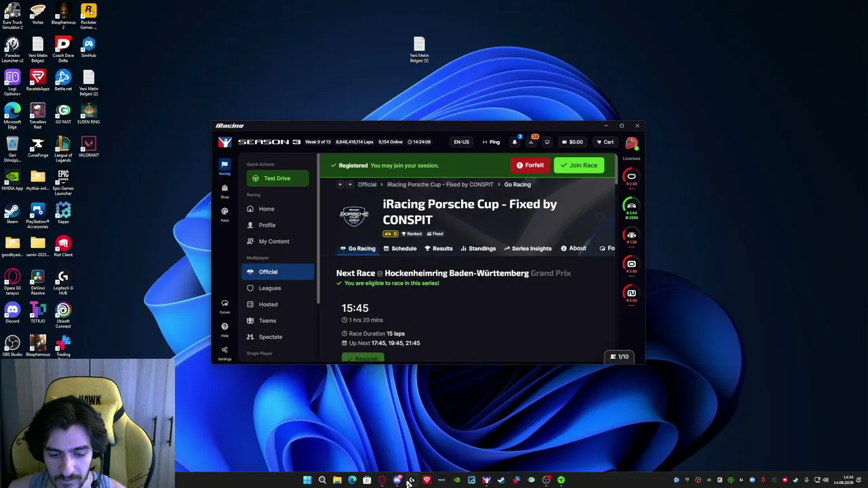
Task: Click the Ping button
Action: point(490,142)
